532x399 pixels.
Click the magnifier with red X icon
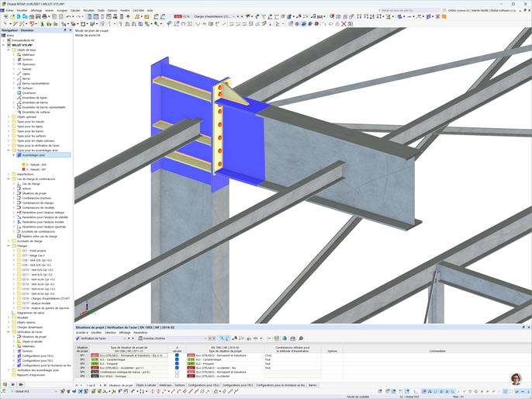(332, 16)
